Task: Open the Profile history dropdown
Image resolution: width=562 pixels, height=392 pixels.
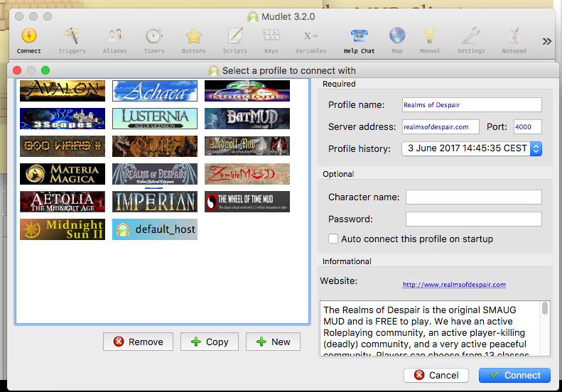Action: click(472, 148)
